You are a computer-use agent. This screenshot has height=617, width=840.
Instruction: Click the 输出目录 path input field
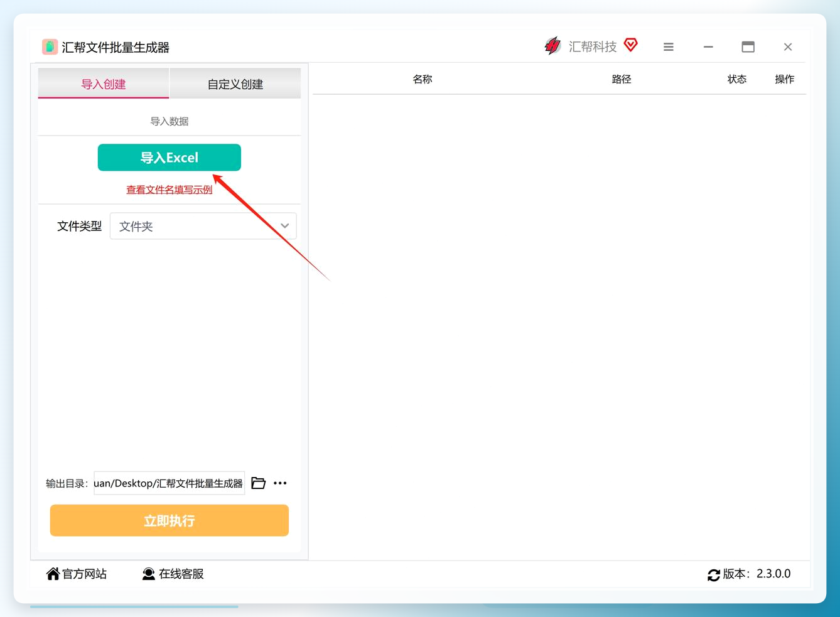pyautogui.click(x=170, y=483)
